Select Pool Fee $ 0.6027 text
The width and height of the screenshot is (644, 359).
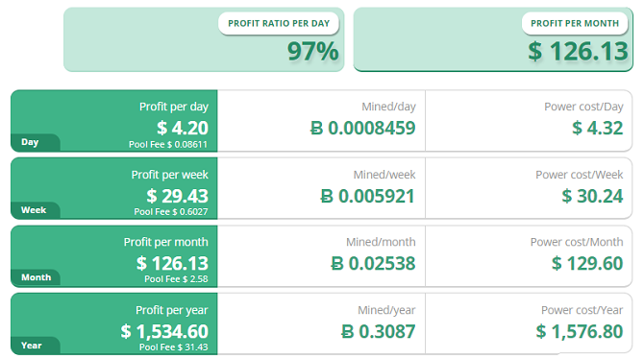click(x=171, y=212)
